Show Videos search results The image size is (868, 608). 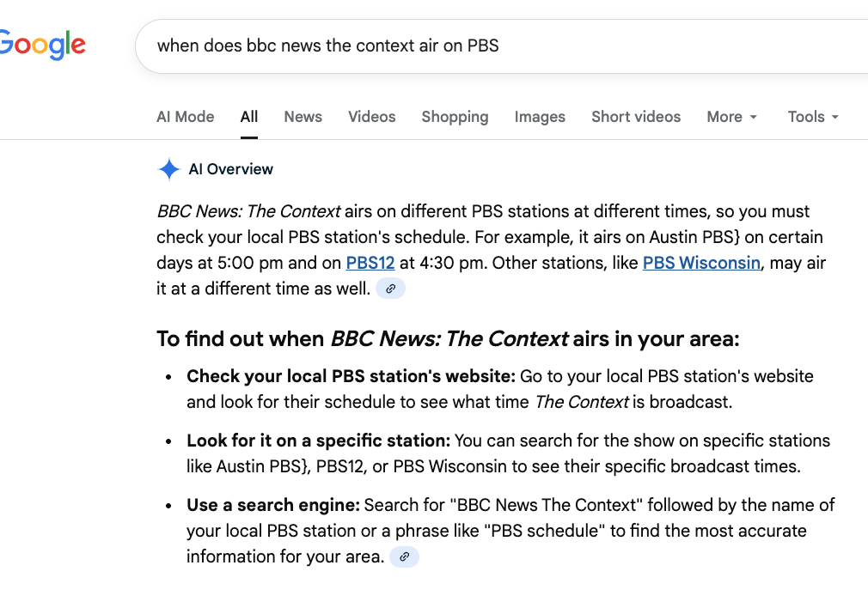point(371,117)
